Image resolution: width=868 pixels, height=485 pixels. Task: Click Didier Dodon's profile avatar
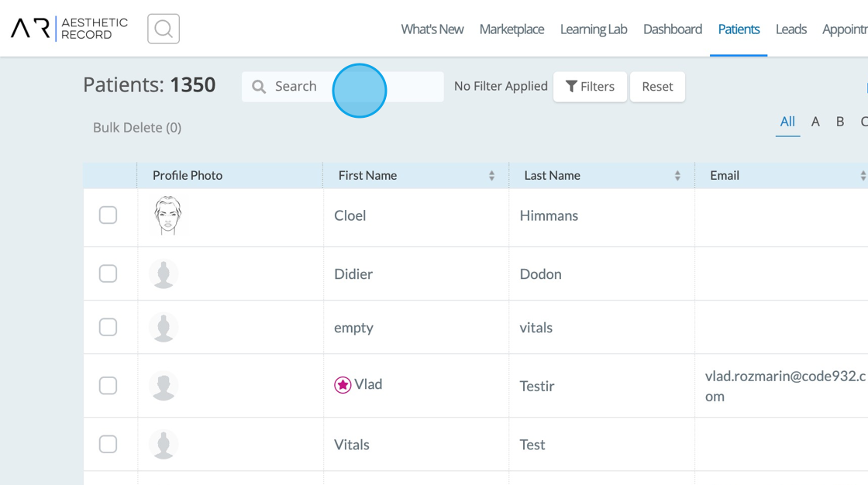coord(164,274)
